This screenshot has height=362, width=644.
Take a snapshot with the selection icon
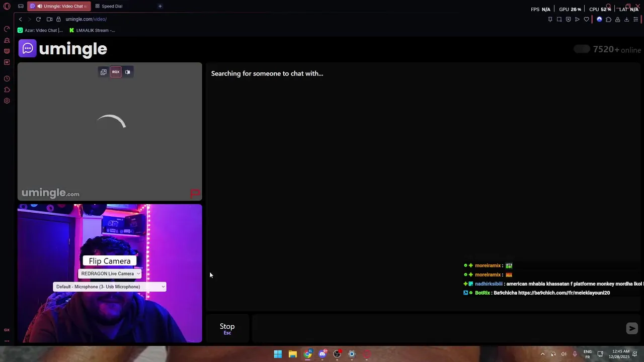tap(559, 19)
